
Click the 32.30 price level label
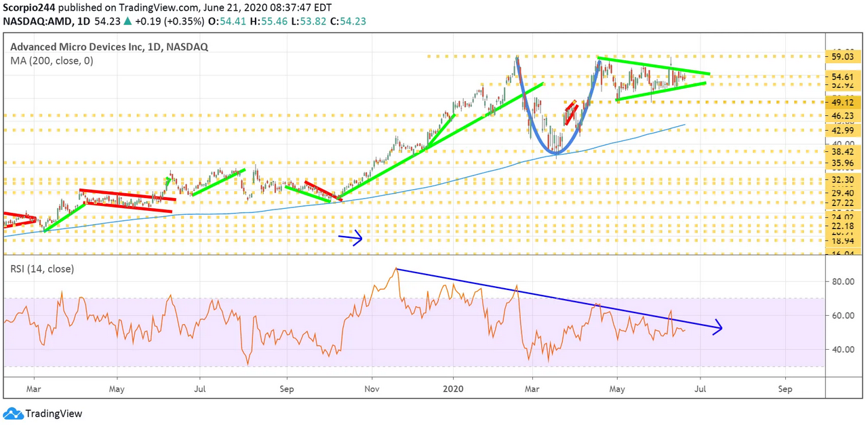(844, 180)
